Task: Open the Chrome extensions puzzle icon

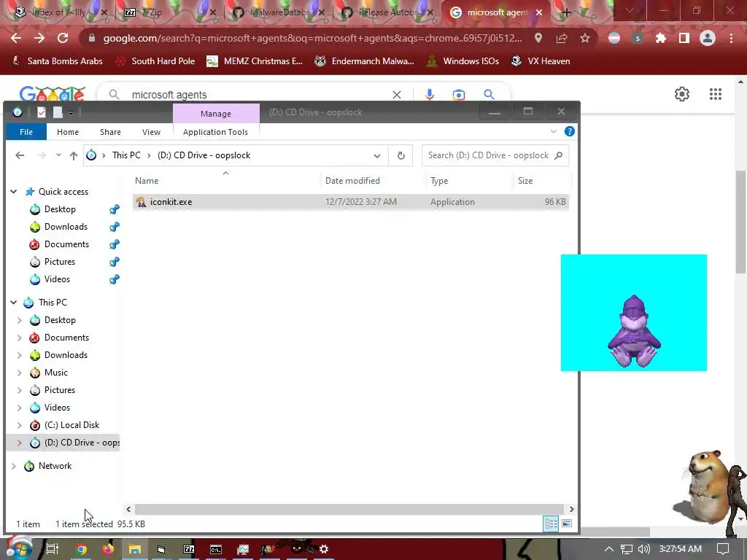Action: pyautogui.click(x=661, y=38)
